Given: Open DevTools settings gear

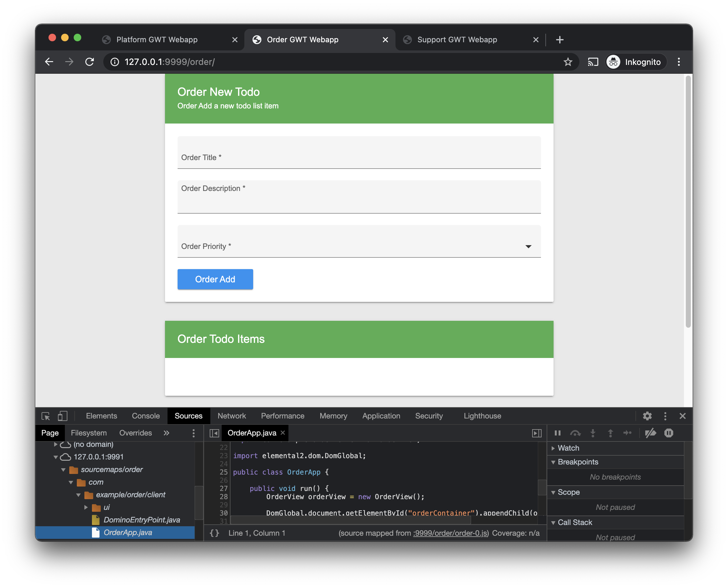Looking at the screenshot, I should click(647, 416).
